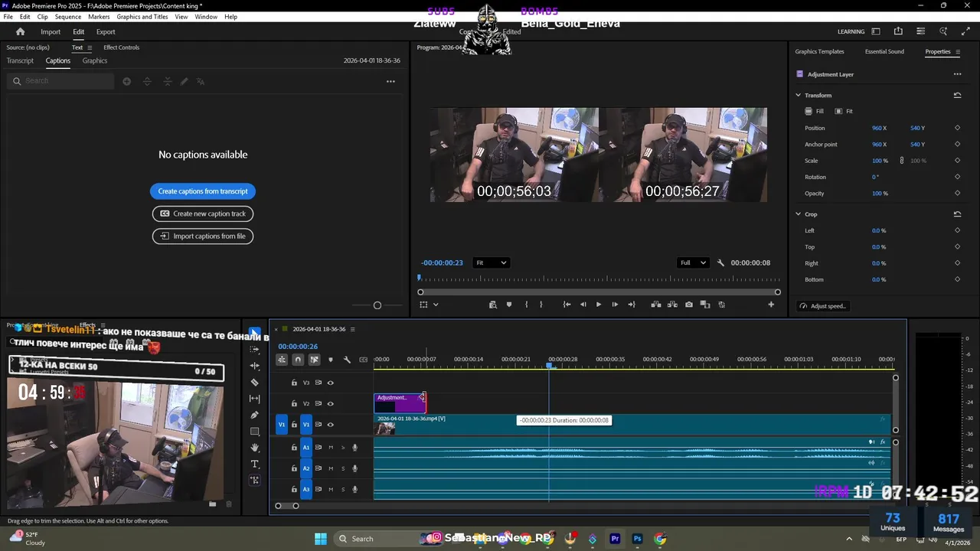This screenshot has width=980, height=551.
Task: Click the Export Frame camera icon
Action: [689, 305]
